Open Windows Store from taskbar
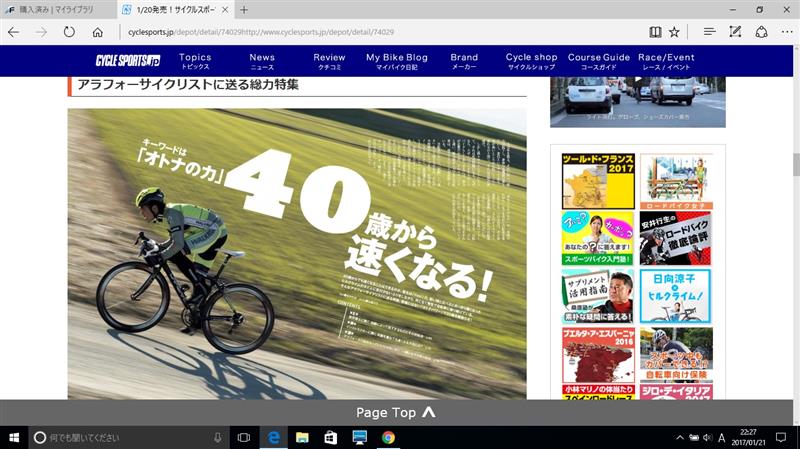The width and height of the screenshot is (800, 449). 331,437
